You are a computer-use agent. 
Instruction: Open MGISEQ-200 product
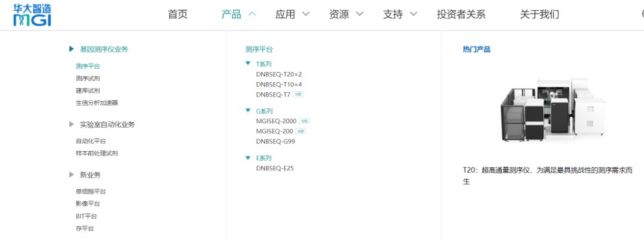click(274, 131)
